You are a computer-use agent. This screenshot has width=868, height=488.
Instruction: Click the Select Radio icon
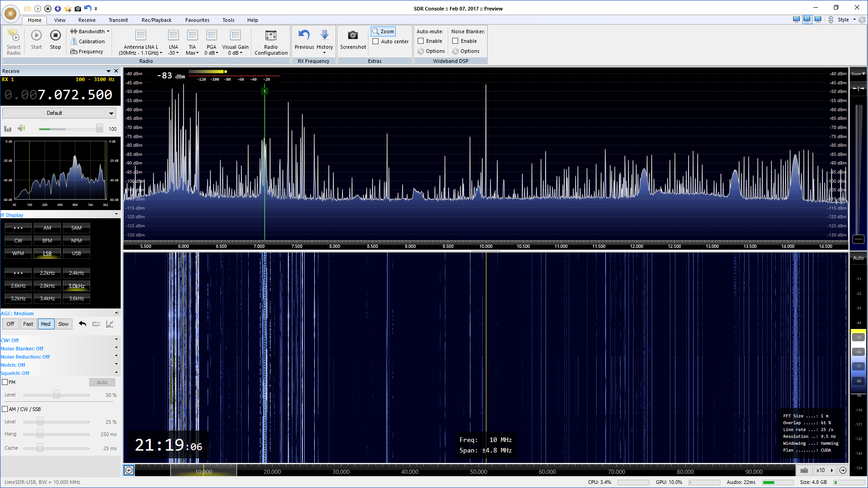pyautogui.click(x=13, y=36)
